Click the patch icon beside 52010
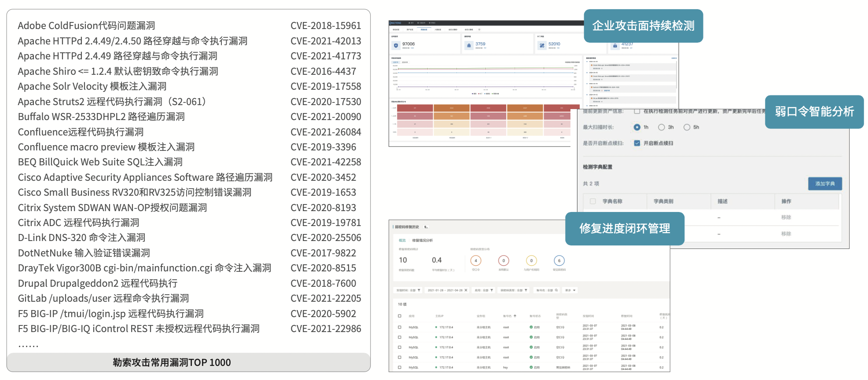 (542, 45)
